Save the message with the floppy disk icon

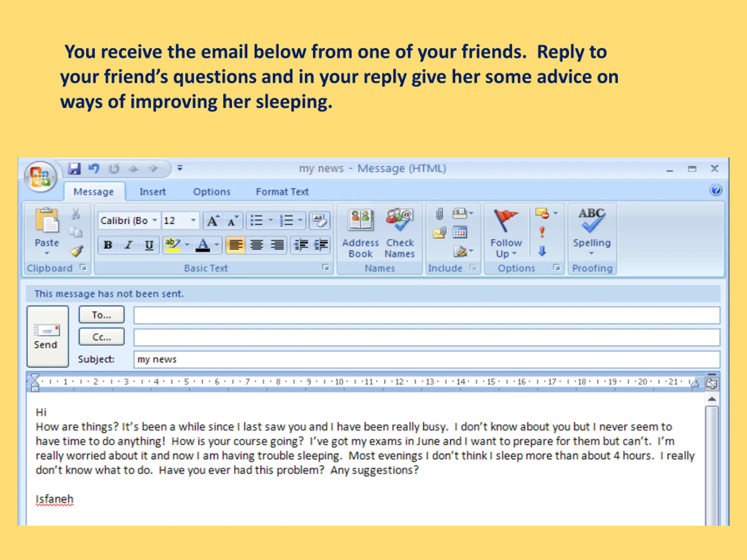click(74, 169)
